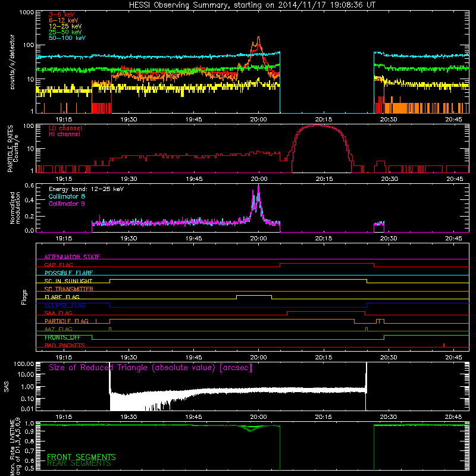Click the Energy band: 12-25 keV label
The image size is (476, 476).
pos(86,189)
